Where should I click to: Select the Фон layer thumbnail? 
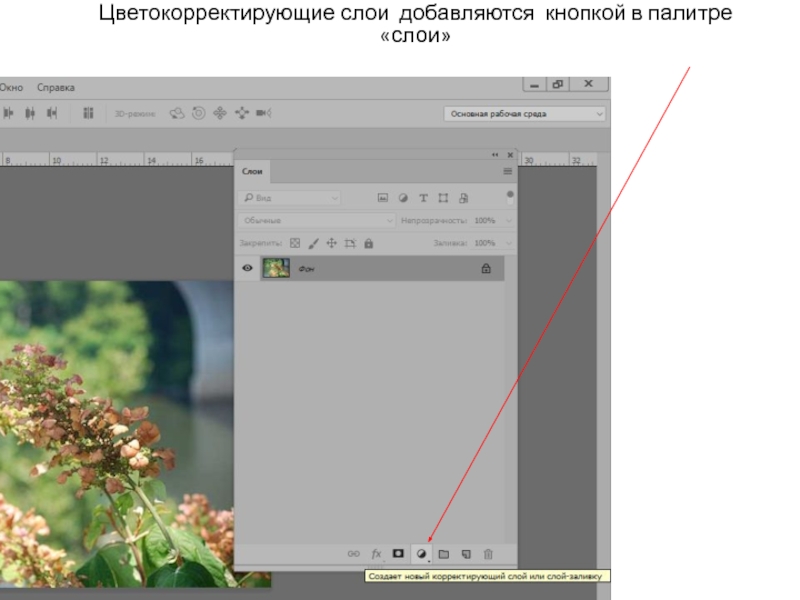click(276, 268)
